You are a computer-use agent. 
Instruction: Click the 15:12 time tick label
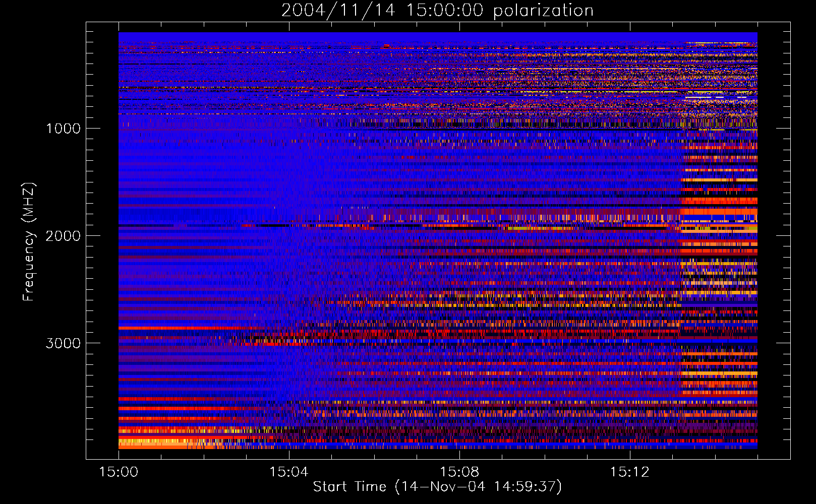[x=630, y=472]
